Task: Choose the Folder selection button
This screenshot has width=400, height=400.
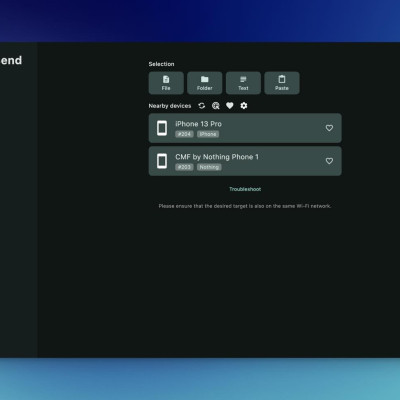Action: pos(205,83)
